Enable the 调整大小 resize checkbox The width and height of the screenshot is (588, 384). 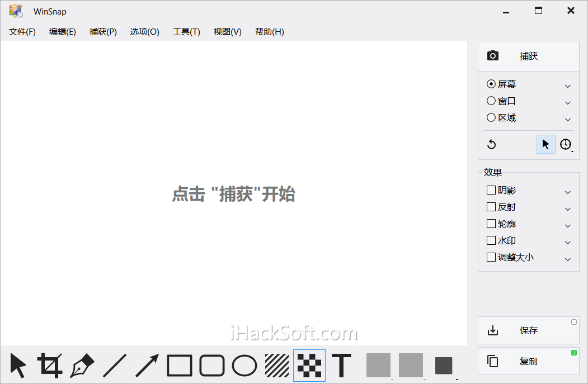tap(491, 257)
